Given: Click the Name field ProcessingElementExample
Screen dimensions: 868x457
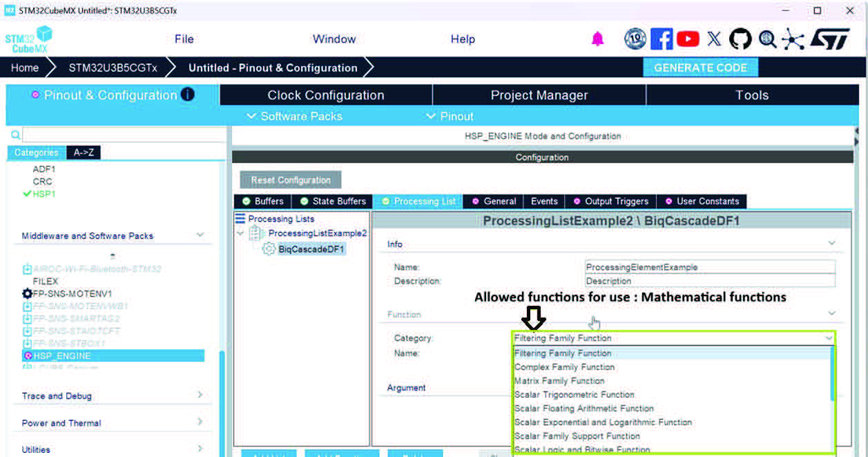Looking at the screenshot, I should pos(710,267).
